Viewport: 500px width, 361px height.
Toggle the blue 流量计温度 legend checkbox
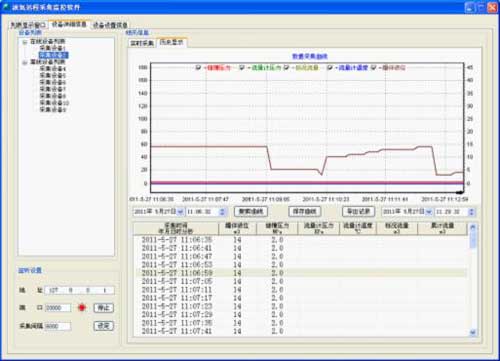(x=330, y=68)
